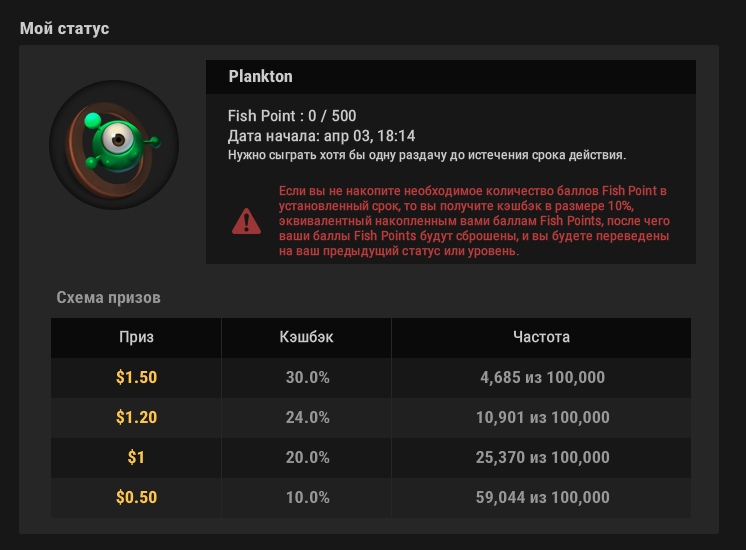Click the 24.0% cashback value

pyautogui.click(x=307, y=417)
